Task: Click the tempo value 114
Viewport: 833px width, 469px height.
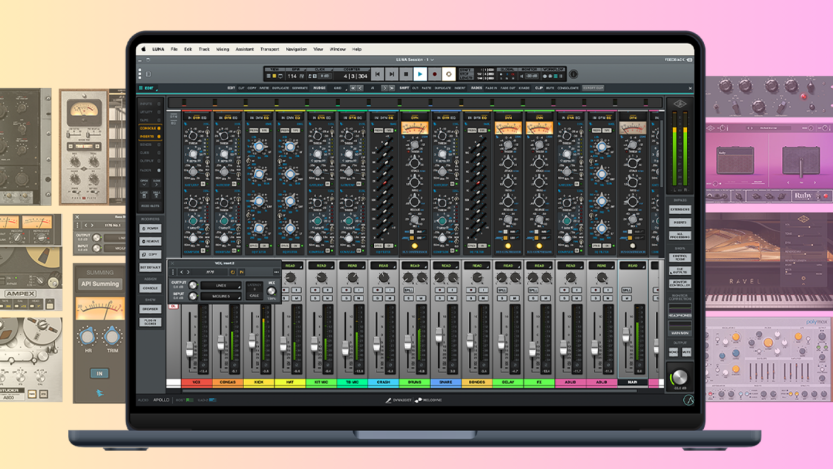Action: (292, 76)
